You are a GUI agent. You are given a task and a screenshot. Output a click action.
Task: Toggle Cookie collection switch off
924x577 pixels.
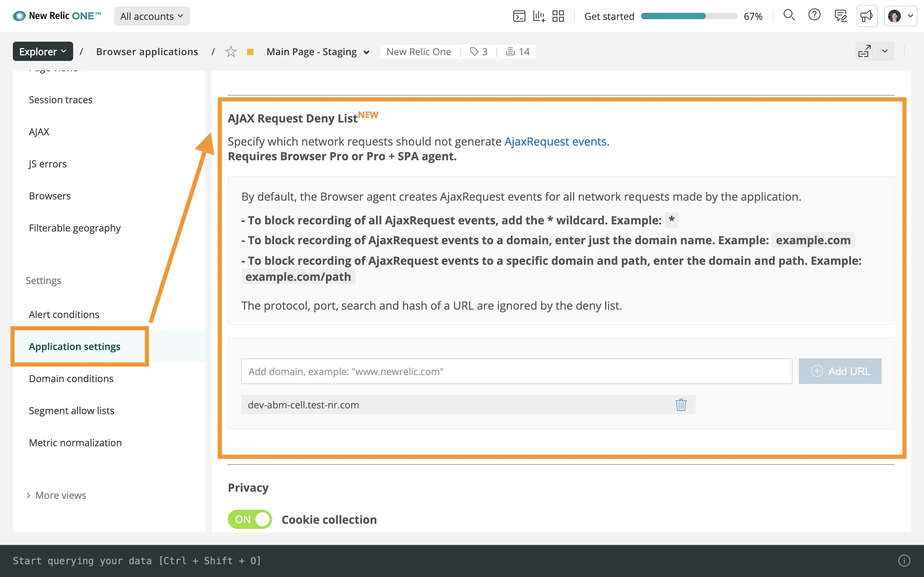point(250,519)
